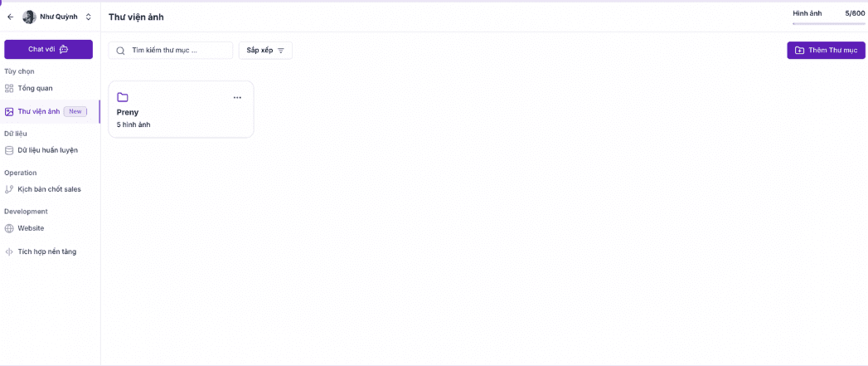Select Thư viện ảnh in the sidebar
The height and width of the screenshot is (366, 868).
(39, 111)
